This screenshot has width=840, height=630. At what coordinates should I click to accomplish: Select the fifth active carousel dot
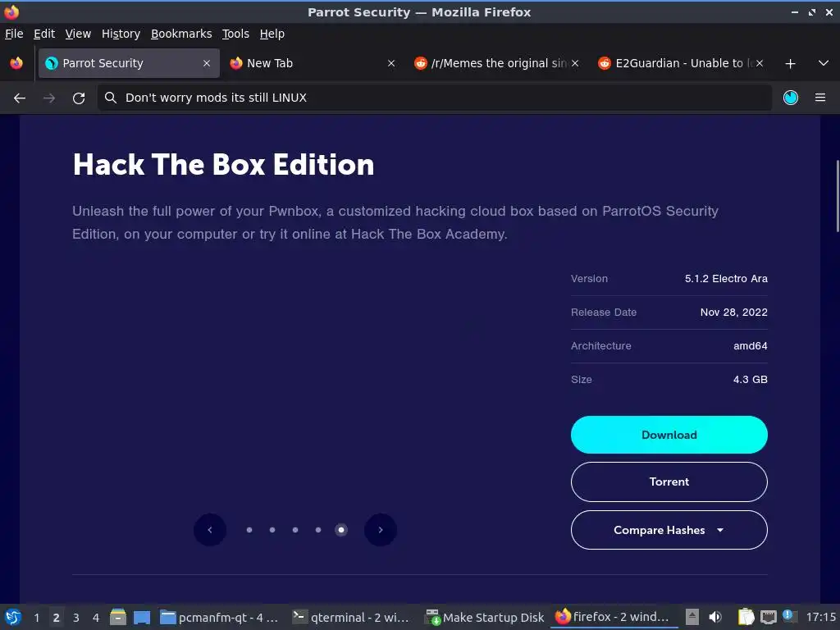coord(341,530)
